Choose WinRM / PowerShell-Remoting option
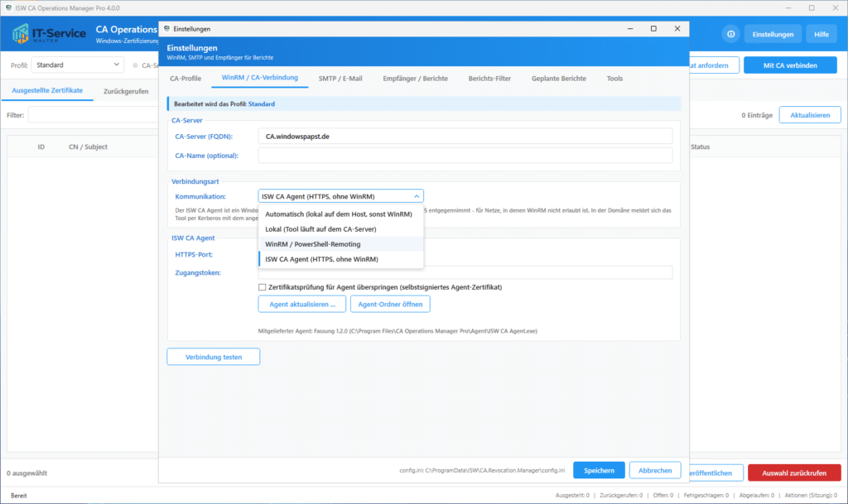Screen dimensions: 848x504 [340, 244]
